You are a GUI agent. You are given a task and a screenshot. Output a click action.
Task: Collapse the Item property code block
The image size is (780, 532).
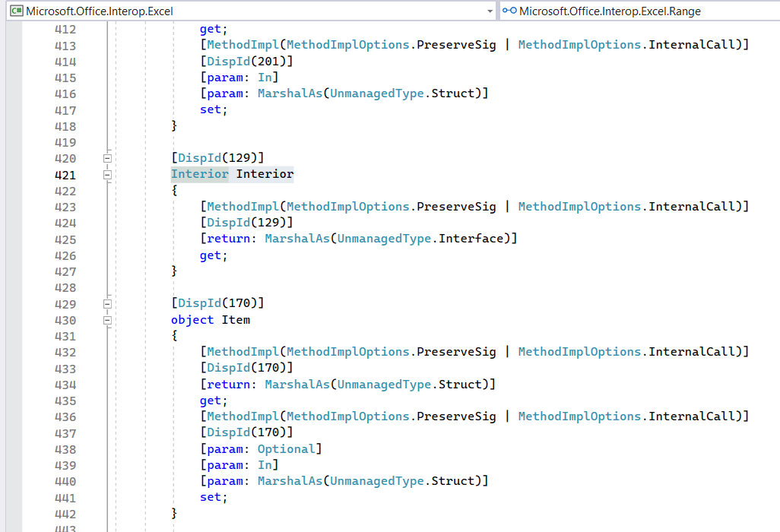pos(107,320)
